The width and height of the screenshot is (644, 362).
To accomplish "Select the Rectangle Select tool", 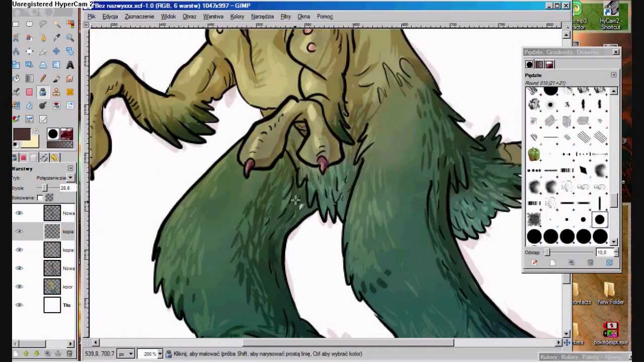I will click(x=16, y=24).
